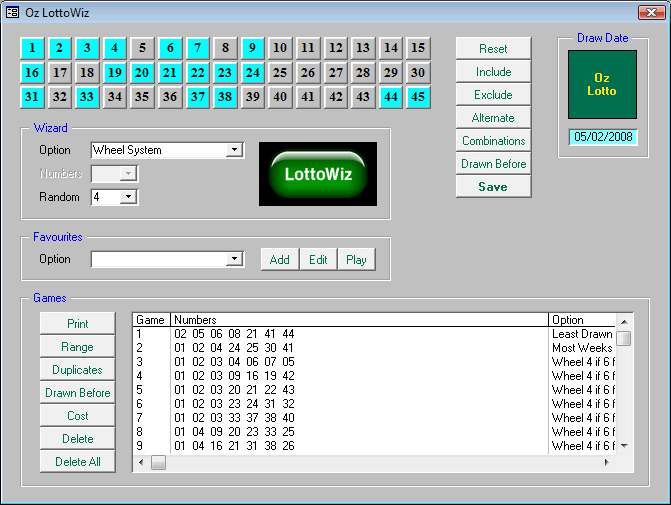Select game row 9 numbers 01 04 16 21
The width and height of the screenshot is (671, 505).
(235, 446)
